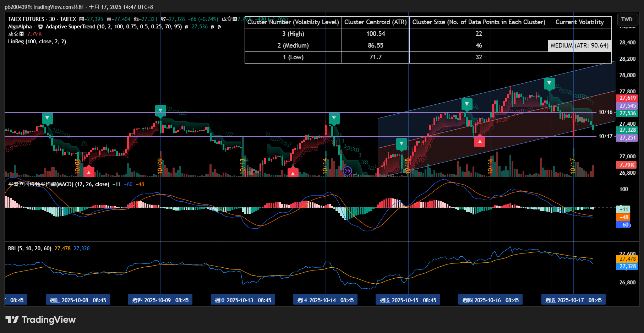644x333 pixels.
Task: Click the 2025-10-17 date label on time axis
Action: [573, 300]
